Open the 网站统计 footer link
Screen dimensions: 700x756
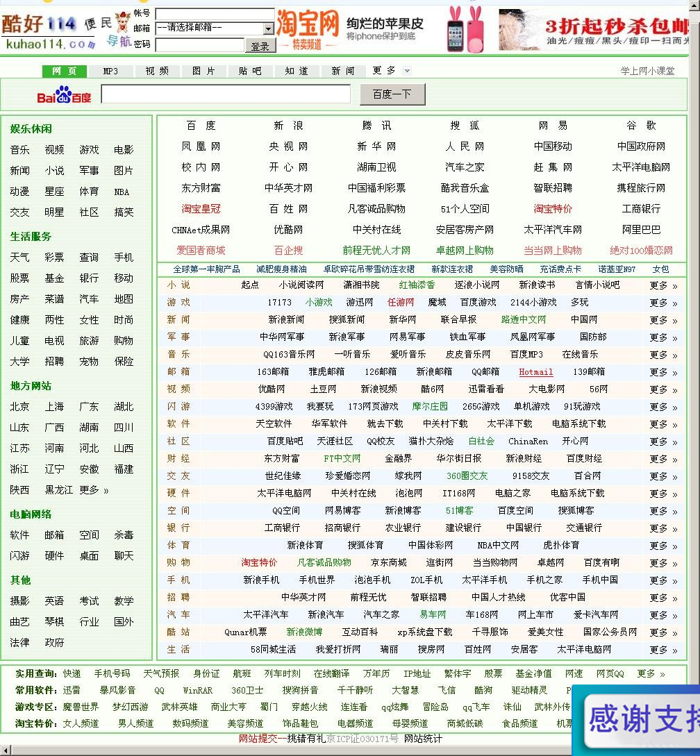[x=423, y=739]
